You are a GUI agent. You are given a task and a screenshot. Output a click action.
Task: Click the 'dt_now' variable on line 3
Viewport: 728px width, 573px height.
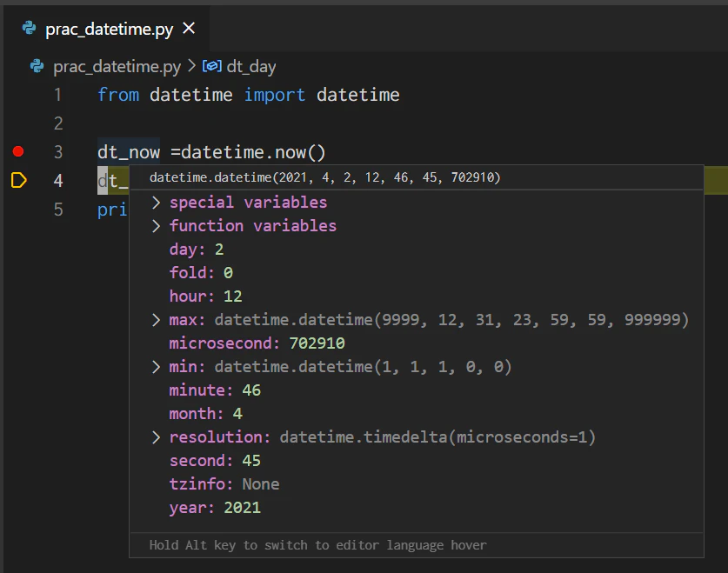(x=129, y=152)
